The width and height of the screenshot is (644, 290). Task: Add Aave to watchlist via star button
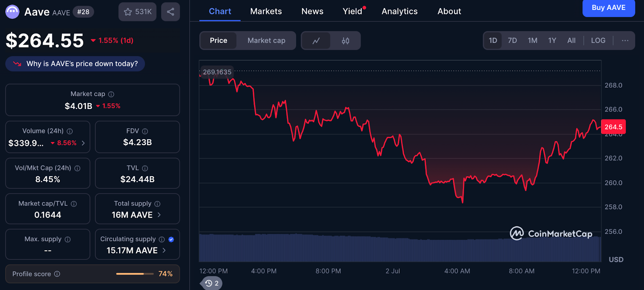137,12
